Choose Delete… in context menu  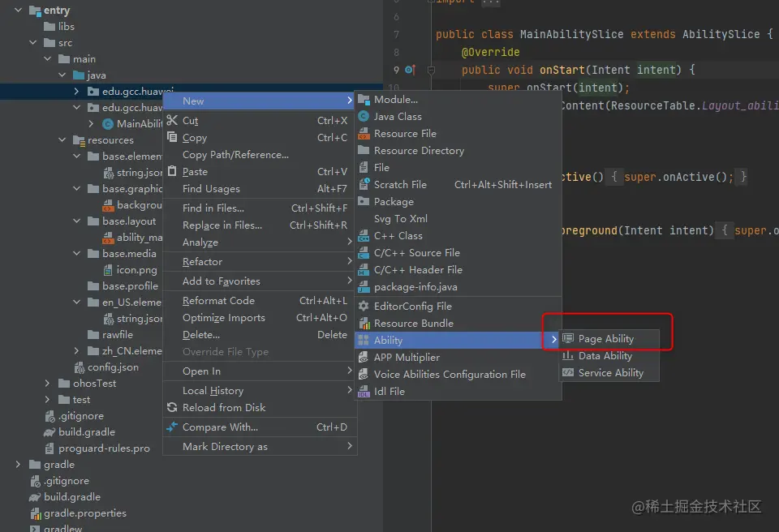[260, 334]
